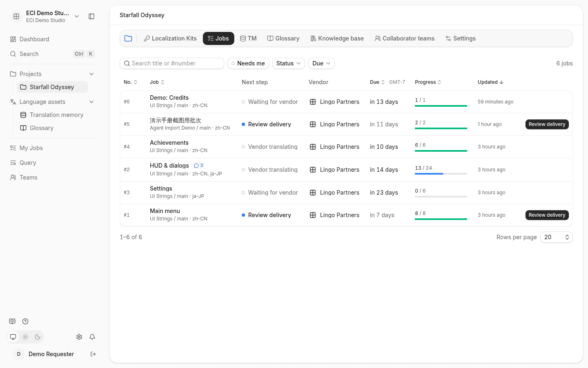The width and height of the screenshot is (588, 368).
Task: Open the Due filter dropdown
Action: (x=321, y=63)
